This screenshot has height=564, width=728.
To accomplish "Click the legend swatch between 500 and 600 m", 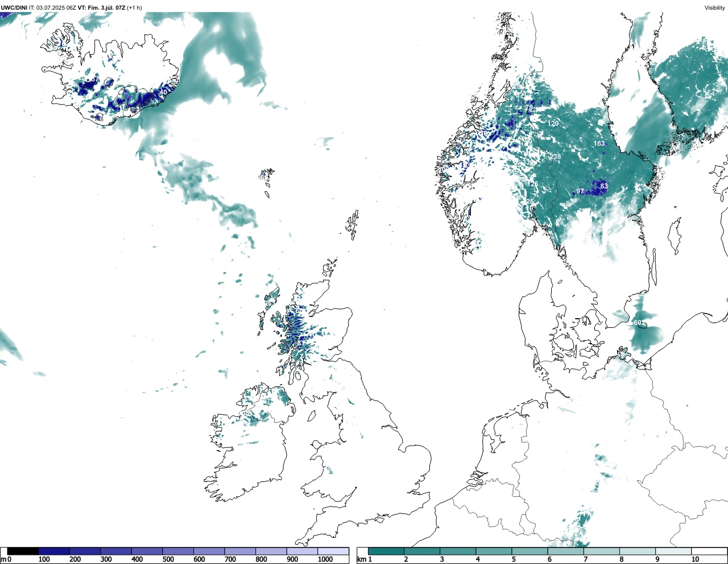I will click(178, 551).
